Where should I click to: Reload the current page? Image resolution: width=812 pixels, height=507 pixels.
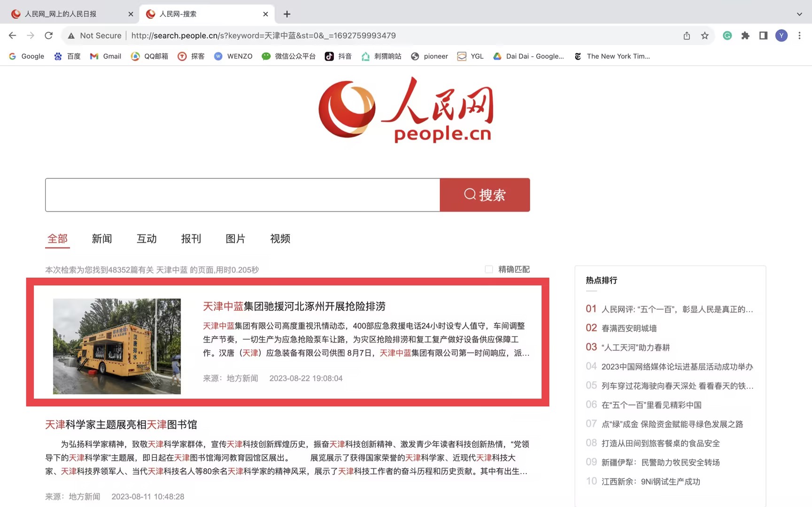pyautogui.click(x=49, y=36)
